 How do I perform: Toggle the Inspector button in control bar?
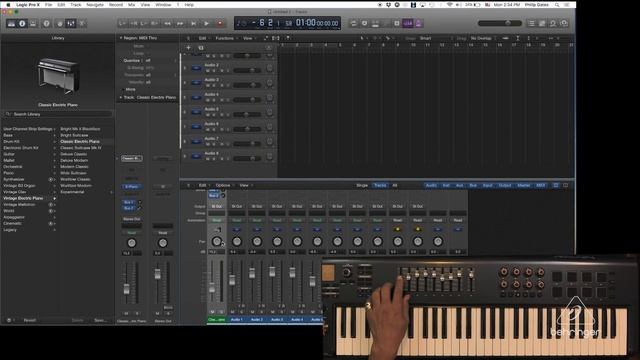point(22,24)
